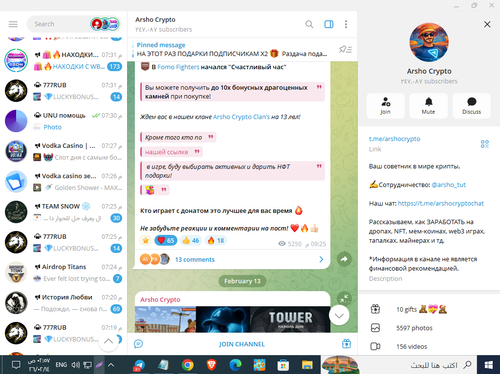500x374 pixels.
Task: Open the UNU помощь chat
Action: pos(63,121)
